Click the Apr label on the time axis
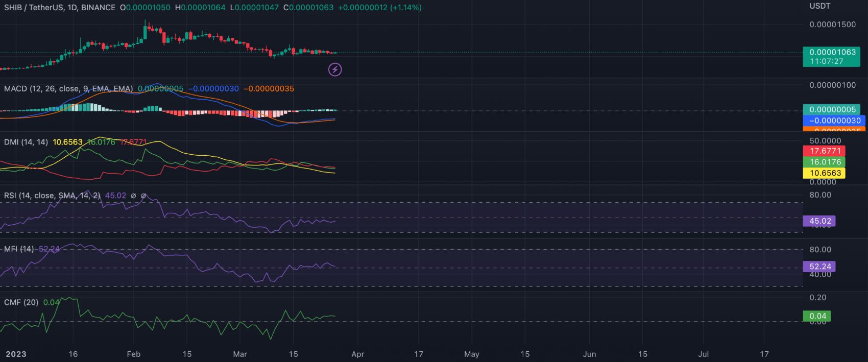 358,354
